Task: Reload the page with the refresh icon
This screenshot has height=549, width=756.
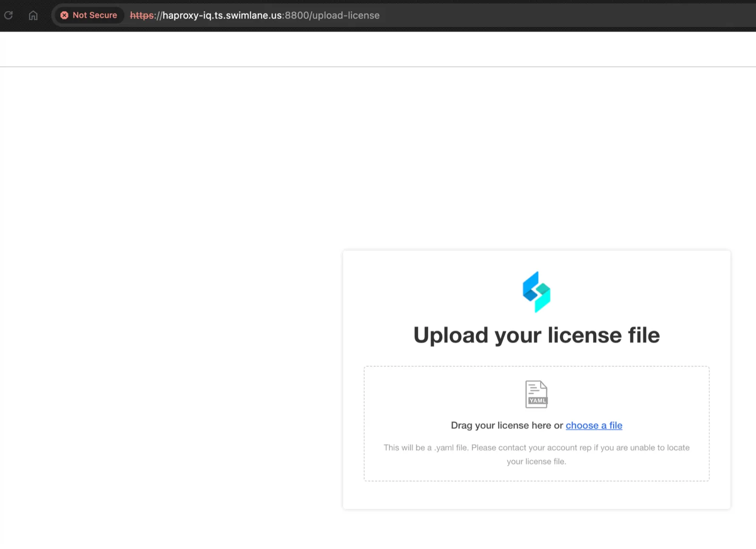Action: (x=9, y=15)
